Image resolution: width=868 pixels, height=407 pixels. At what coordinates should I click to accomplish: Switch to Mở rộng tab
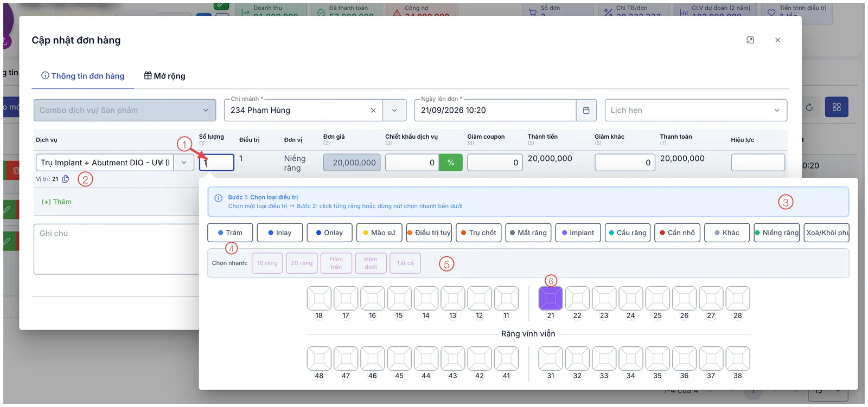coord(164,76)
